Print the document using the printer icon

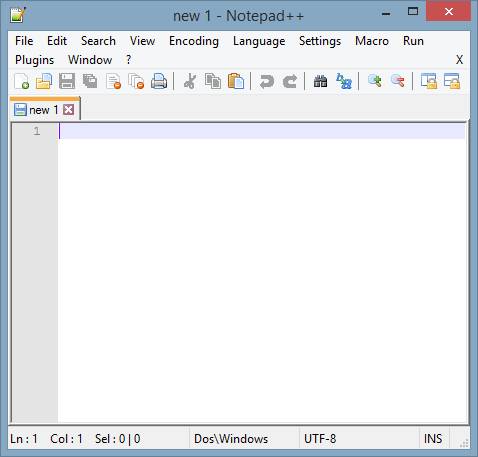(159, 81)
